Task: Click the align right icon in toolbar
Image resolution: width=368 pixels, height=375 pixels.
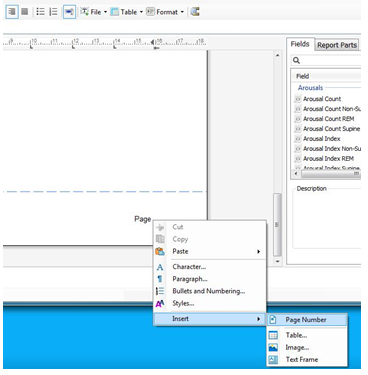Action: coord(12,12)
